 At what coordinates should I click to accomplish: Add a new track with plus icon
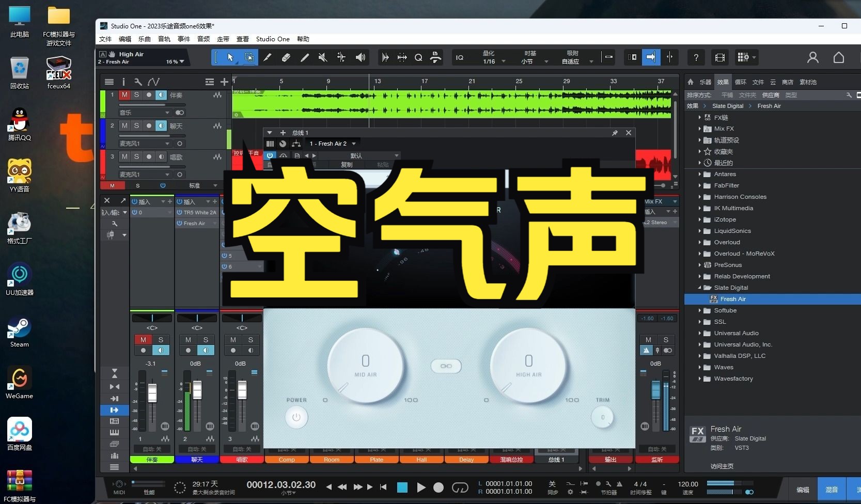pyautogui.click(x=224, y=82)
